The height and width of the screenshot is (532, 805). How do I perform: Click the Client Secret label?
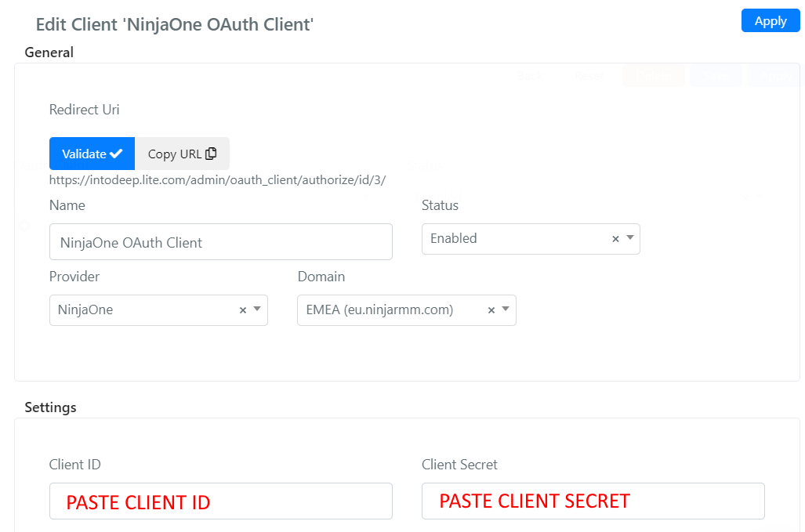pos(459,465)
